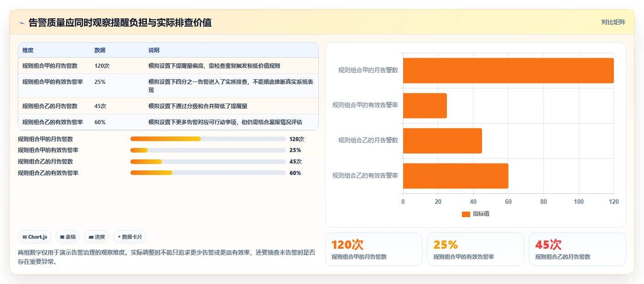Click the 45次 value beside the progress bar

click(296, 162)
